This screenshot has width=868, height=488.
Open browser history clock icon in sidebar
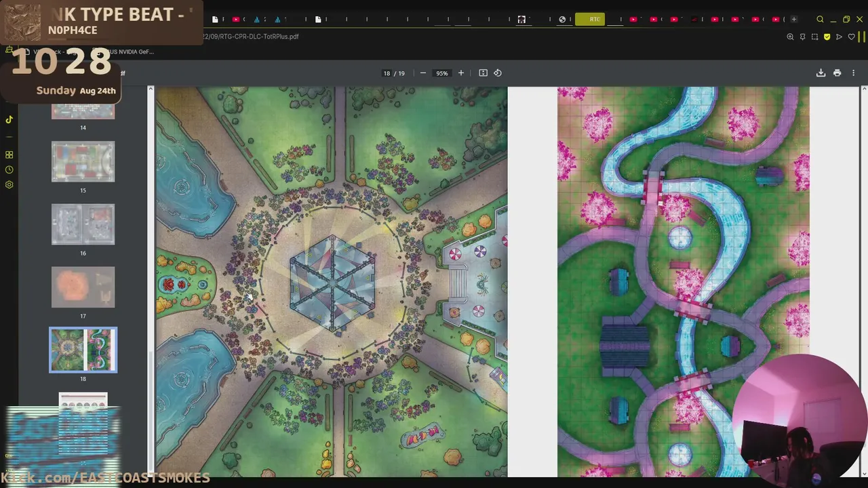[9, 170]
